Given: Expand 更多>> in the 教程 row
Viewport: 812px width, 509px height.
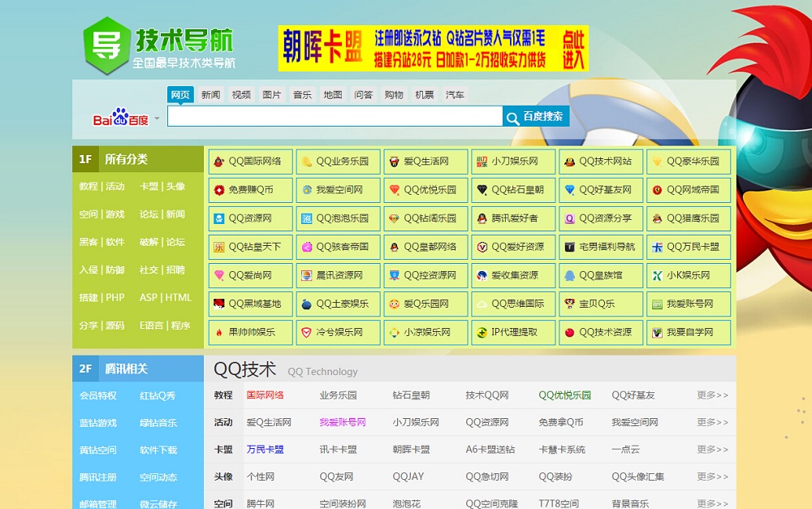Looking at the screenshot, I should point(713,395).
